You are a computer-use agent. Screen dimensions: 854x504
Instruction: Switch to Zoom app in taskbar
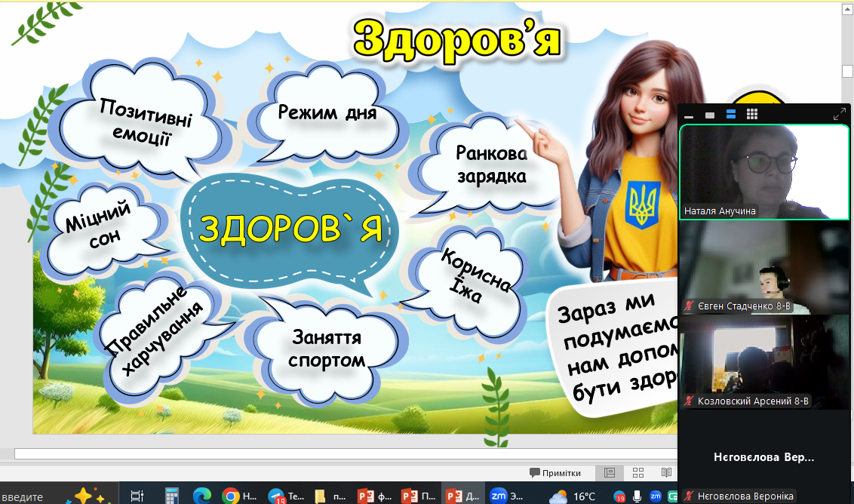[x=505, y=496]
